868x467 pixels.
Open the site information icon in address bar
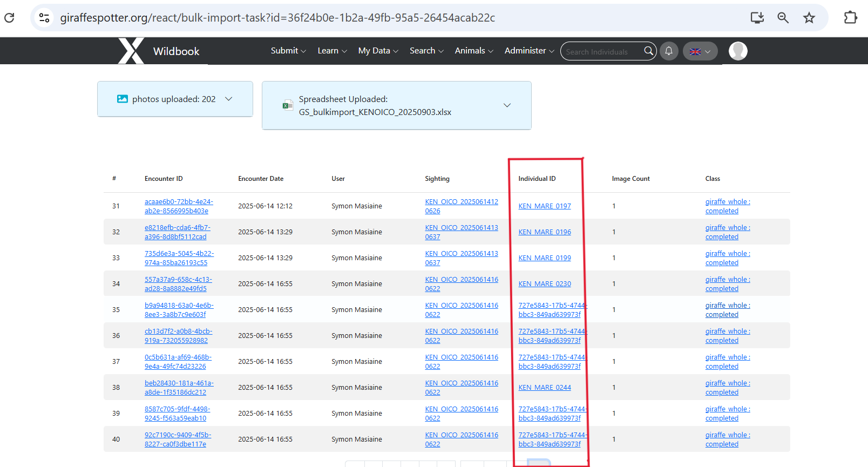44,18
